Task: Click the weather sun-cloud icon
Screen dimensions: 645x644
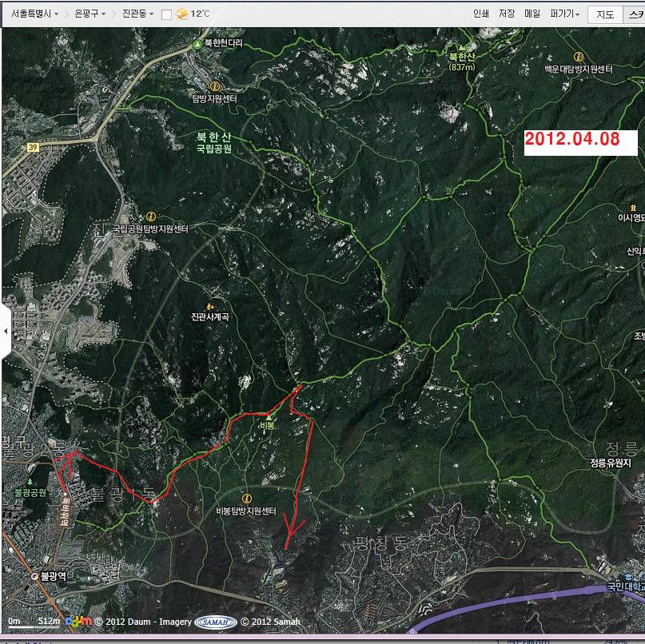Action: pyautogui.click(x=181, y=14)
